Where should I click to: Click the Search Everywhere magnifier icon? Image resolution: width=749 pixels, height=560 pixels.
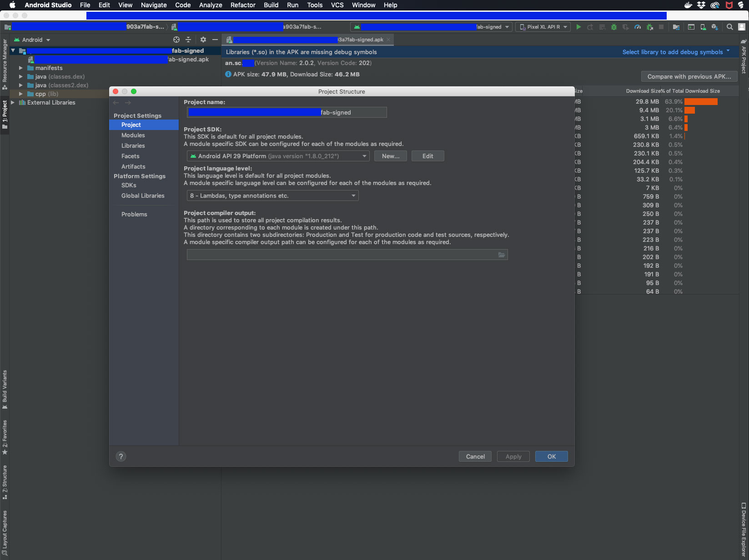(x=730, y=27)
